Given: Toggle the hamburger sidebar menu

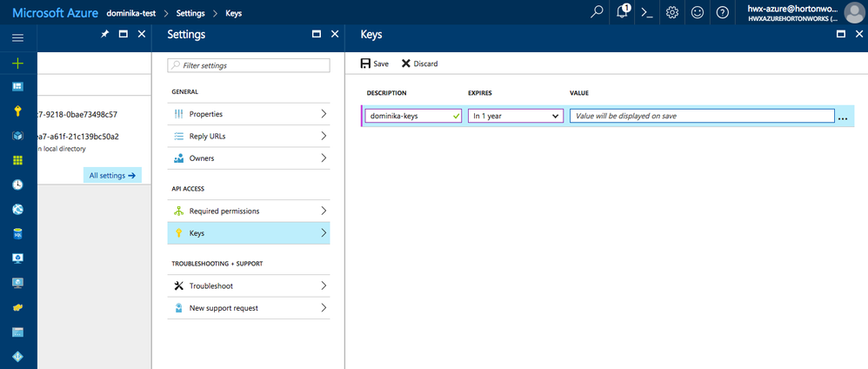Looking at the screenshot, I should 17,38.
